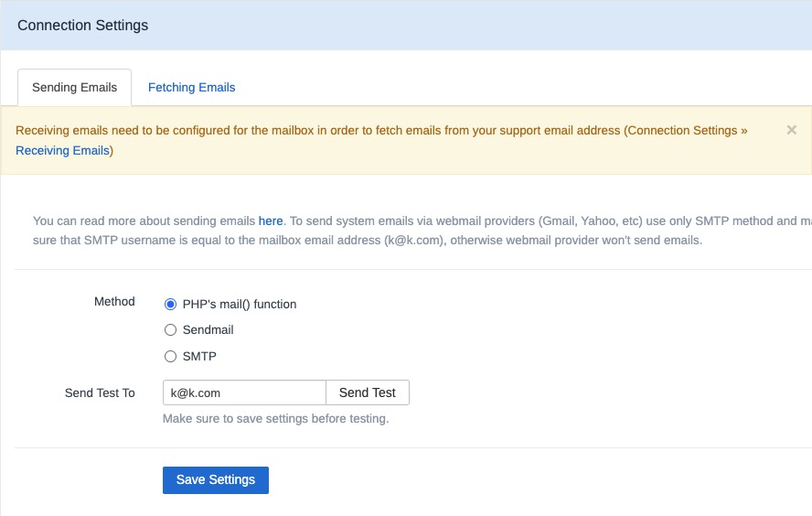This screenshot has height=516, width=812.
Task: Enable the SMTP method radio button
Action: 170,356
